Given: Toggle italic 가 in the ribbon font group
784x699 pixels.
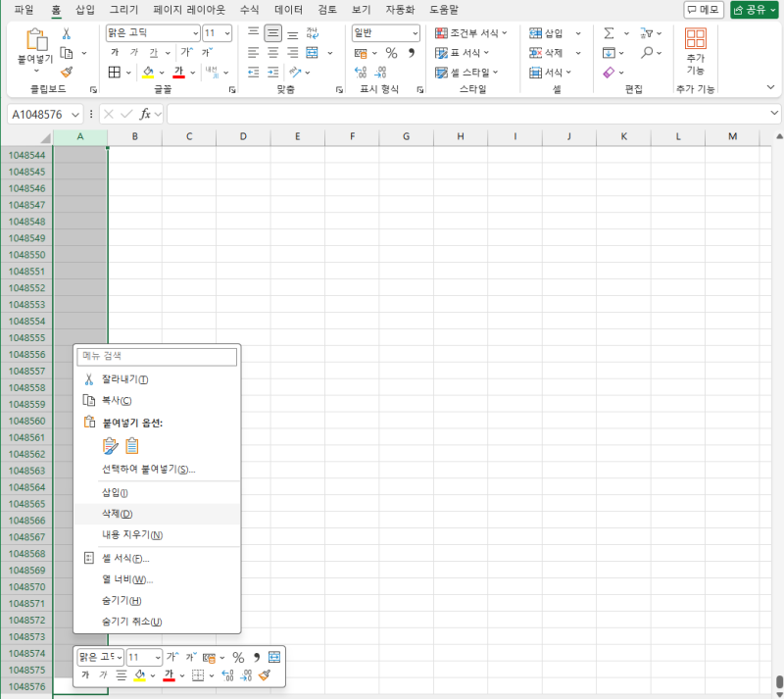Looking at the screenshot, I should point(134,53).
